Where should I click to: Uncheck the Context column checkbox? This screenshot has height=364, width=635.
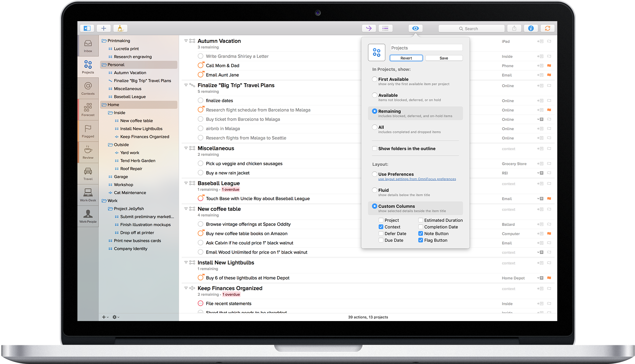(x=381, y=227)
